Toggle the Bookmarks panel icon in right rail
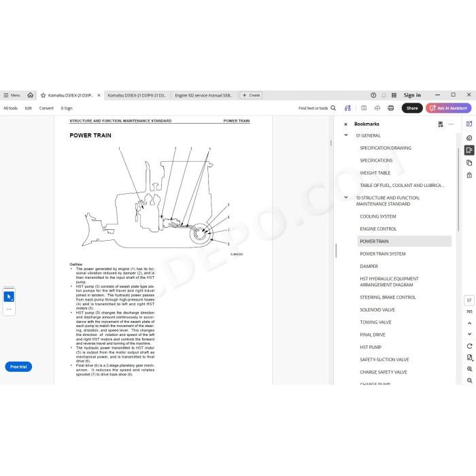Image resolution: width=476 pixels, height=476 pixels. (x=469, y=150)
